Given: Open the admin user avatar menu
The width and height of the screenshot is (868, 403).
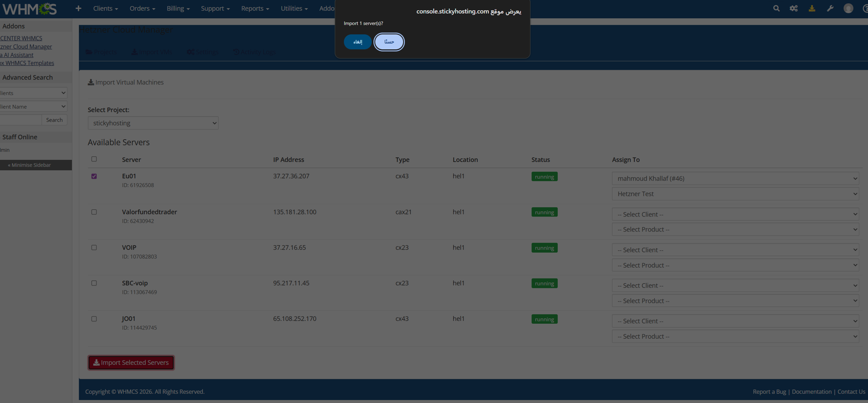Looking at the screenshot, I should [848, 8].
